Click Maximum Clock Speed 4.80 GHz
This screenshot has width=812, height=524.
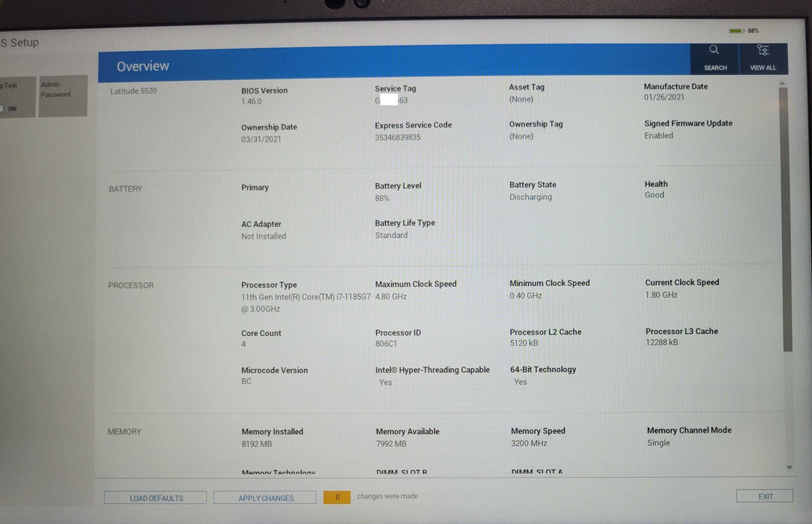tap(390, 296)
